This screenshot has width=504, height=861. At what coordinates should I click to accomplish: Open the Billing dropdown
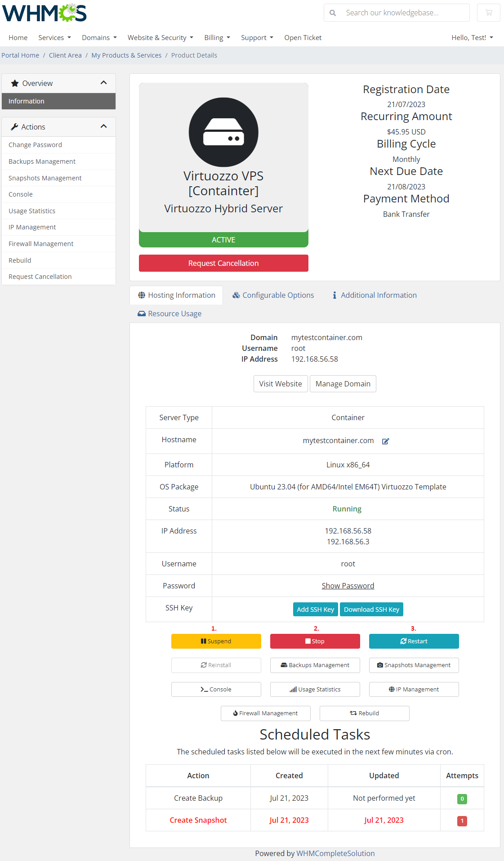click(217, 38)
